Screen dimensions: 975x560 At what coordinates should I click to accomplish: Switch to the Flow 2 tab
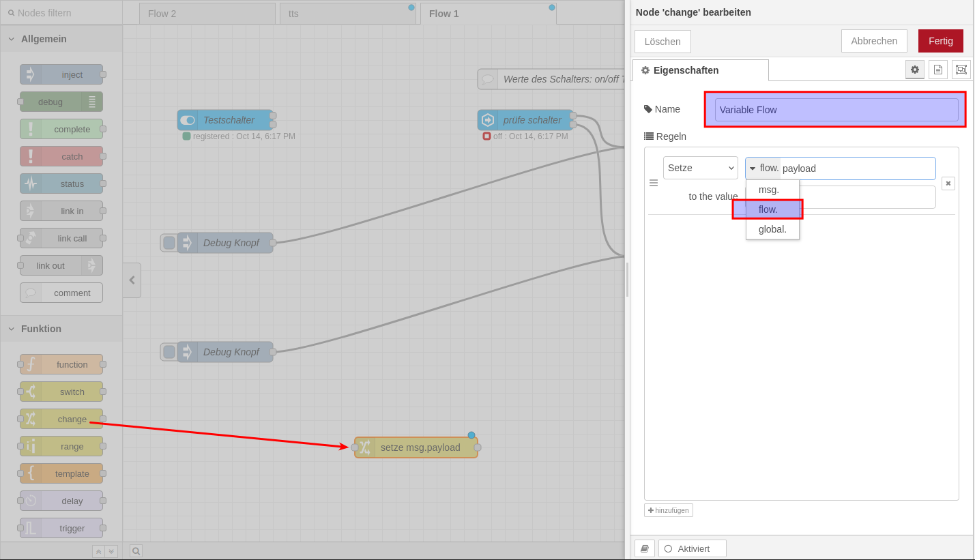tap(207, 14)
